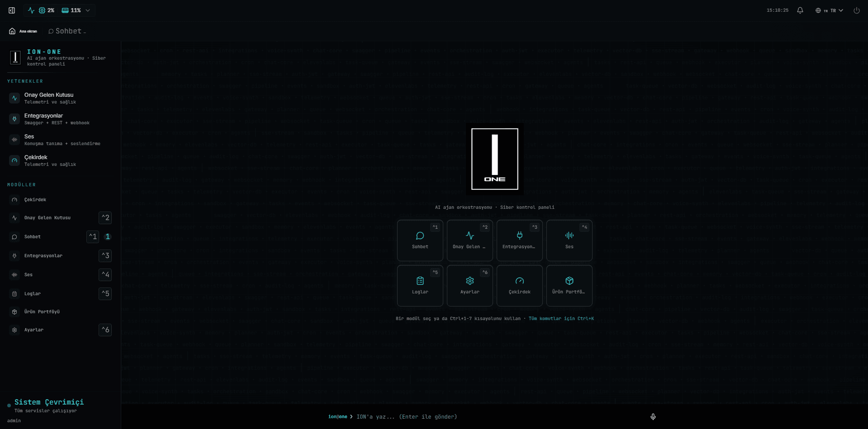Click the Ürün Portföyü box tile
868x429 pixels.
[x=569, y=285]
